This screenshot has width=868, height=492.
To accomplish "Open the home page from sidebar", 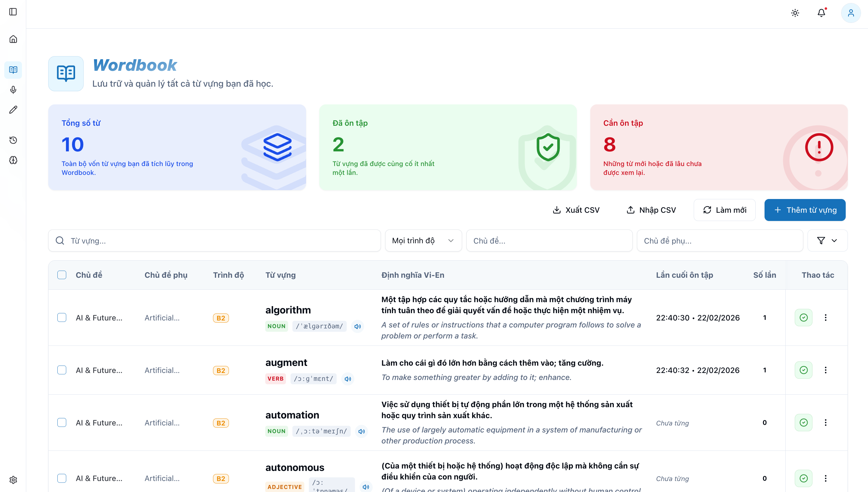I will pos(13,39).
